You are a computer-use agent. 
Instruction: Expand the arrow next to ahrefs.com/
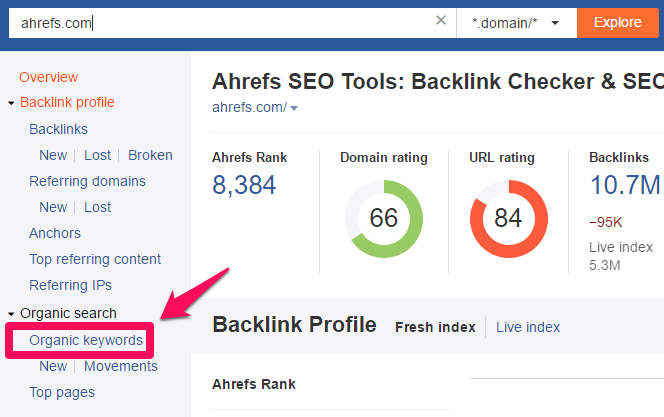pos(294,108)
